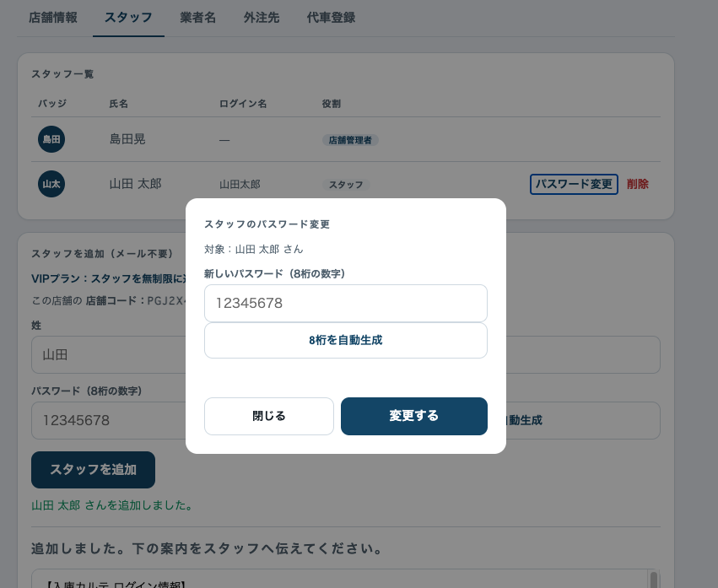The width and height of the screenshot is (718, 588).
Task: Click the スタッフのパスワード変更 dialog title
Action: click(x=267, y=224)
